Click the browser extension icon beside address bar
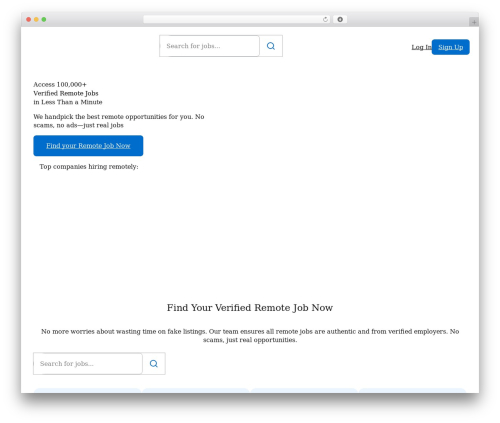This screenshot has width=500, height=423. [x=340, y=19]
